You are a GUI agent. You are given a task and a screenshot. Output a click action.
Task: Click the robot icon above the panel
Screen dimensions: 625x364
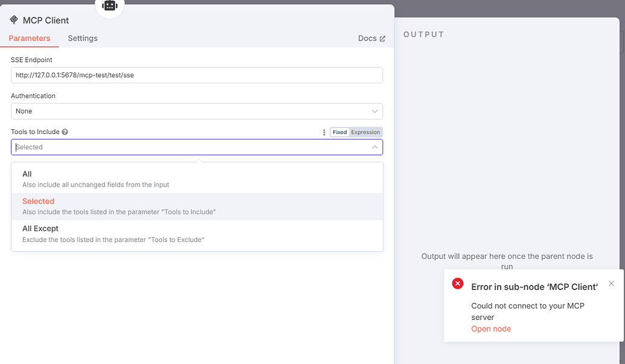click(109, 6)
